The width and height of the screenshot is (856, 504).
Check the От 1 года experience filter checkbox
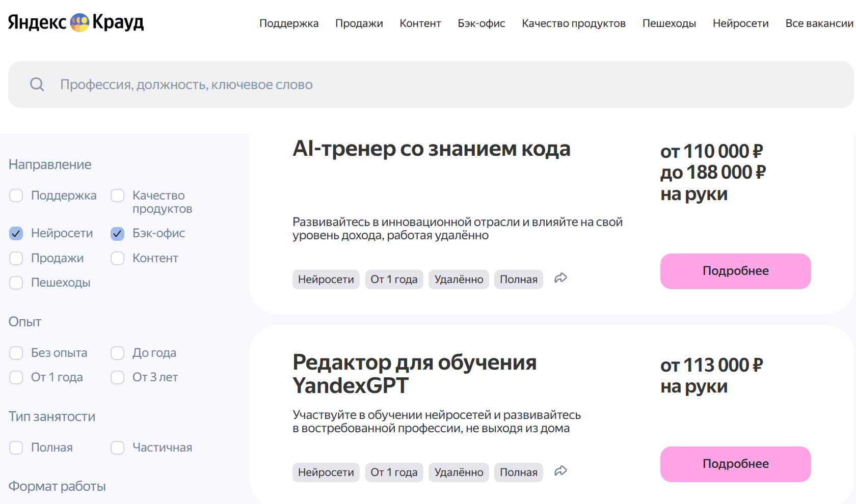[x=16, y=378]
